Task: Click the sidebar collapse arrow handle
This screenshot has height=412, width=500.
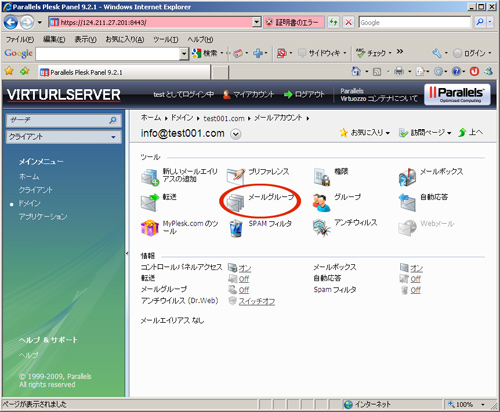Action: [127, 253]
